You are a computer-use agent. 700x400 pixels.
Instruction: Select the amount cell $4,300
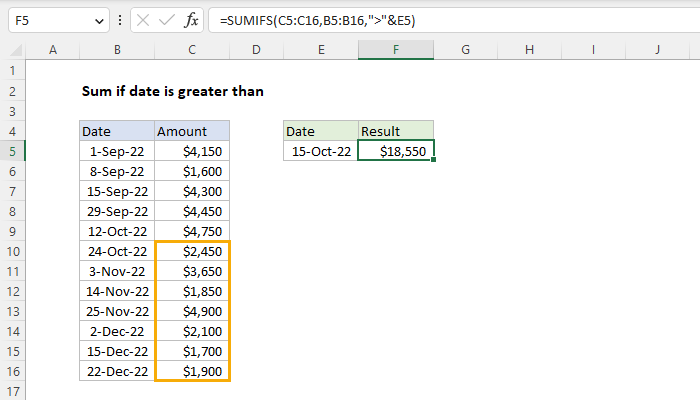pos(192,192)
